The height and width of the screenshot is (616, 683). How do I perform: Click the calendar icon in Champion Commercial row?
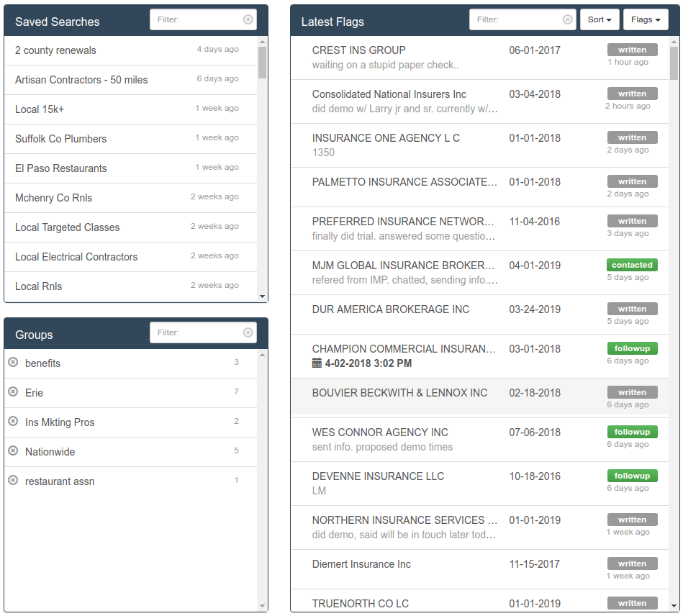tap(317, 363)
